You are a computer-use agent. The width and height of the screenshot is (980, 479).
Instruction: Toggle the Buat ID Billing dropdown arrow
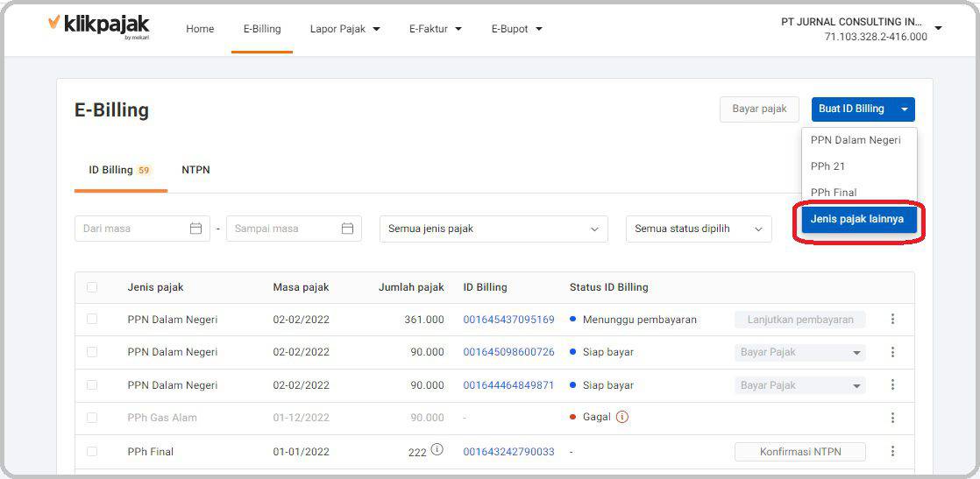point(905,109)
